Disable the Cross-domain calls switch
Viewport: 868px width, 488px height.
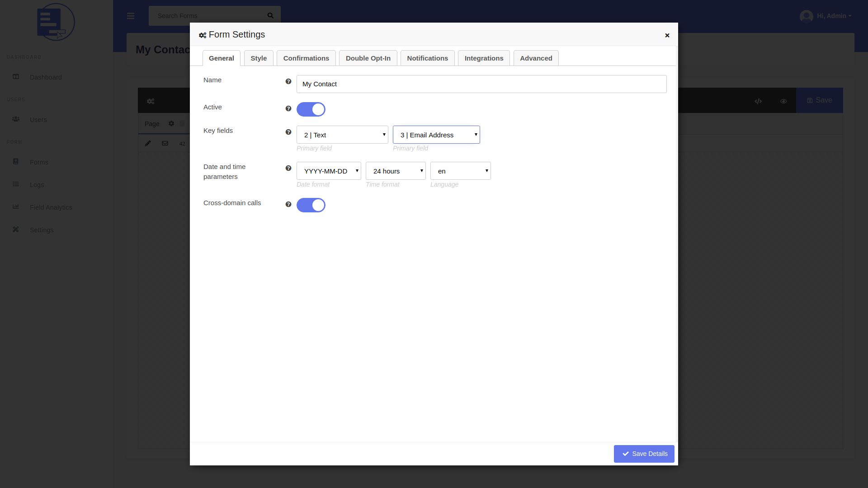[x=311, y=205]
